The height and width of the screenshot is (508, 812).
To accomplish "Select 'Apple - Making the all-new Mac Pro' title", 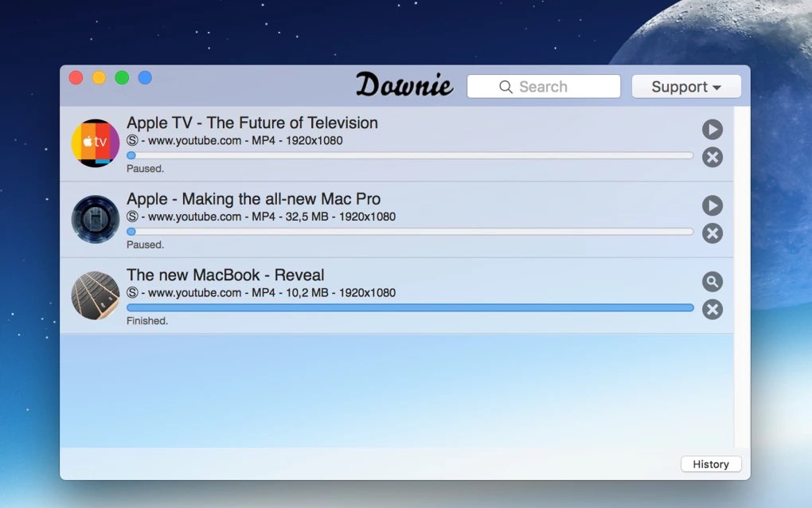I will 254,199.
